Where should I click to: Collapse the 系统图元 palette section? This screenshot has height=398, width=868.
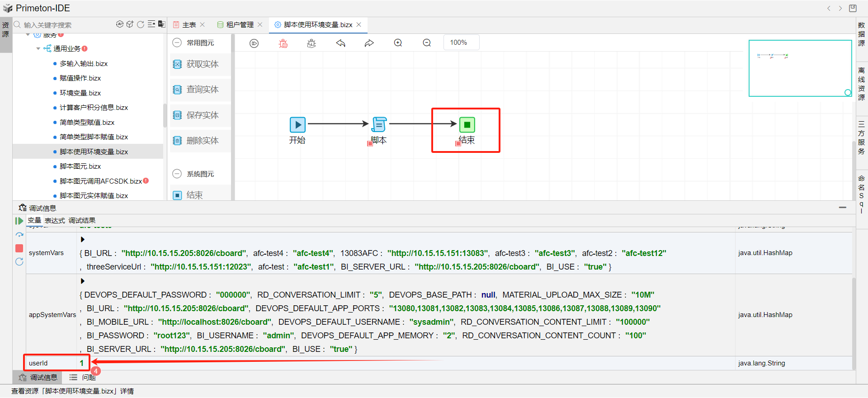pyautogui.click(x=177, y=174)
